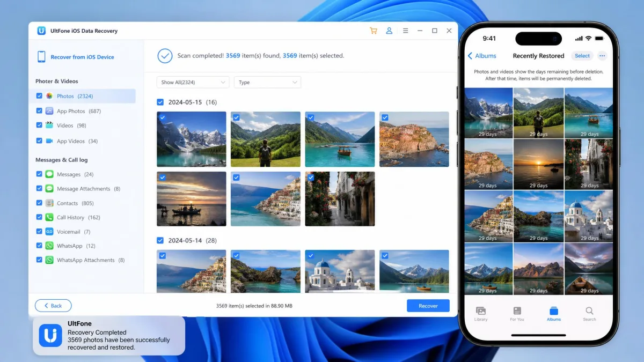Screen dimensions: 644x362
Task: Click the App Videos camera icon
Action: 49,141
